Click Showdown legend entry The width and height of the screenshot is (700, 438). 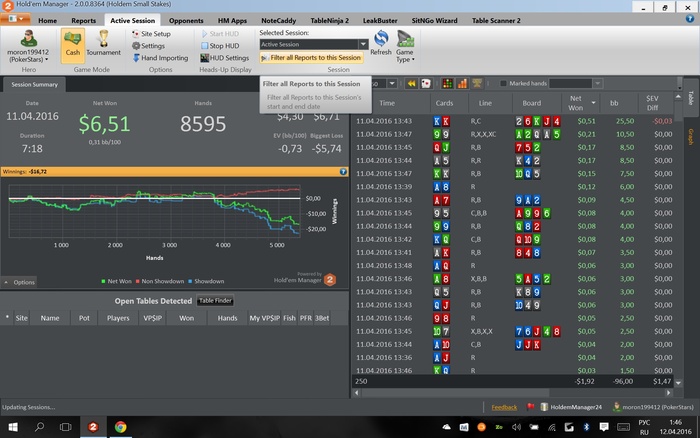(206, 281)
